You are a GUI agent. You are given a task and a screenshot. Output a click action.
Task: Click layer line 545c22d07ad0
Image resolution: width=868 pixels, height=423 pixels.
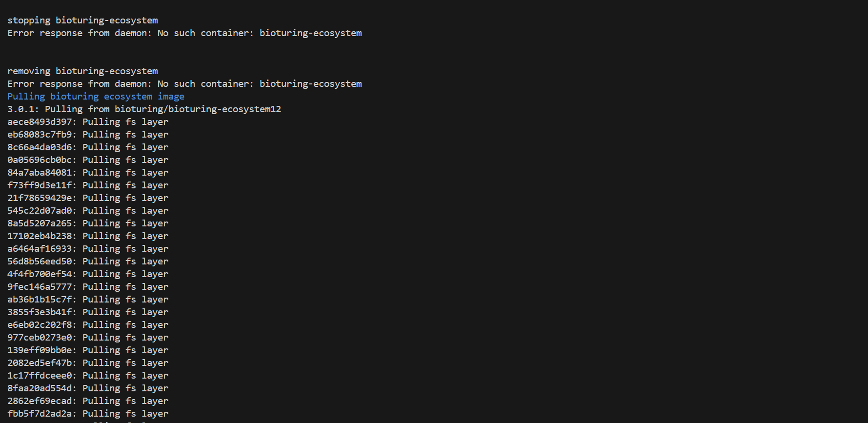[x=88, y=211]
